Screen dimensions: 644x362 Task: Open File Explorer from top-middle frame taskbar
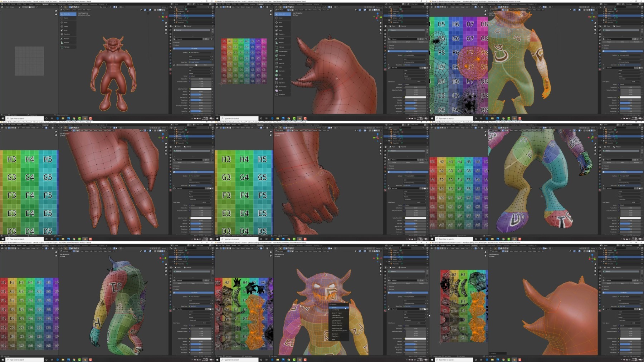(278, 118)
